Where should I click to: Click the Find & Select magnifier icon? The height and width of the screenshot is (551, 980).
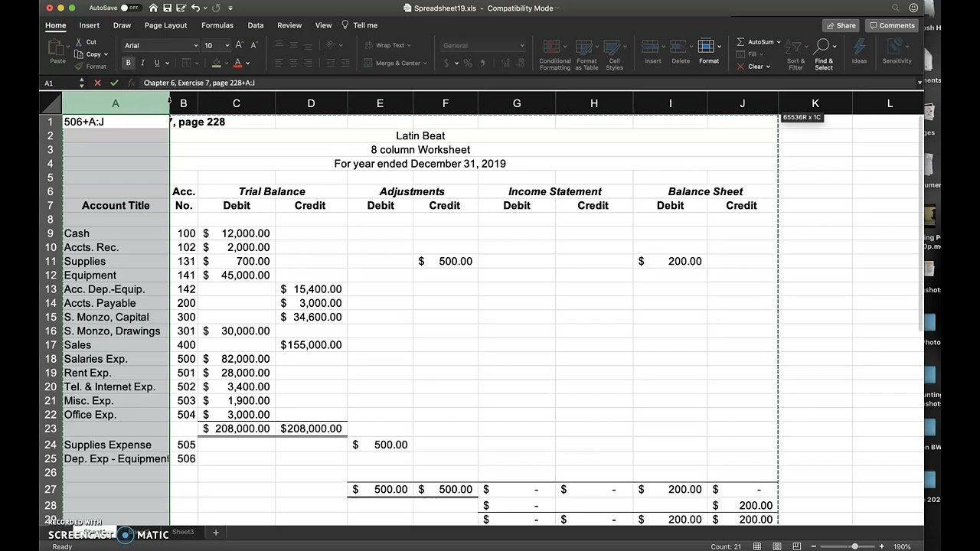[823, 47]
